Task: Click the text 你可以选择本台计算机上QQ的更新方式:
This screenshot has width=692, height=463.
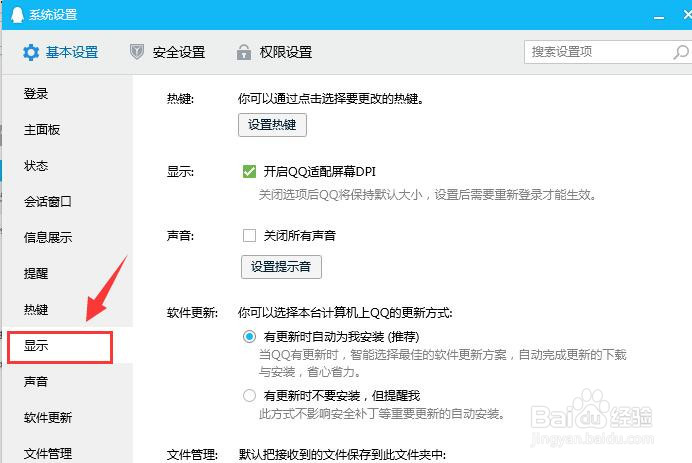Action: (345, 313)
